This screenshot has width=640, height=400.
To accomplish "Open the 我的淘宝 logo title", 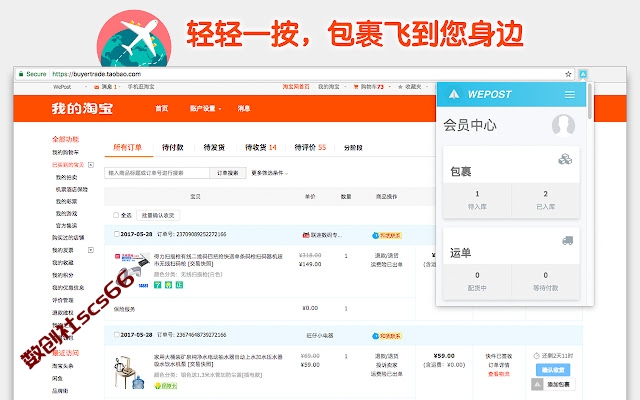I will click(x=82, y=109).
